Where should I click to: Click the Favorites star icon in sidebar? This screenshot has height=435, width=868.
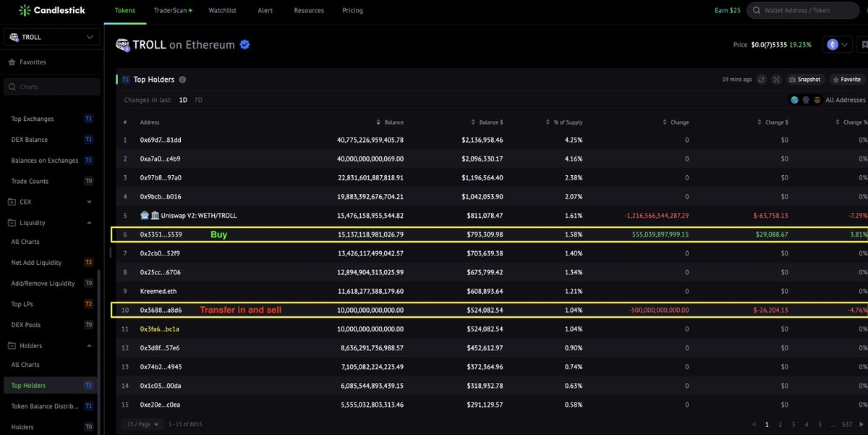[12, 62]
